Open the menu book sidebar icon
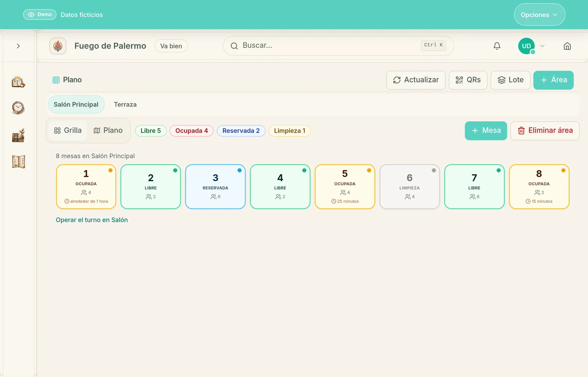The height and width of the screenshot is (377, 588). pos(18,161)
